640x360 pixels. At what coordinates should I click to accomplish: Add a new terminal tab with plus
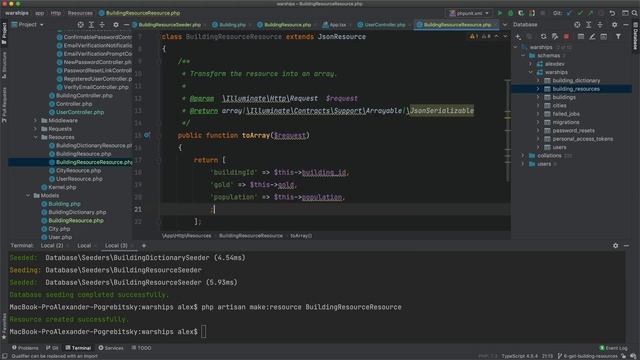click(x=144, y=246)
